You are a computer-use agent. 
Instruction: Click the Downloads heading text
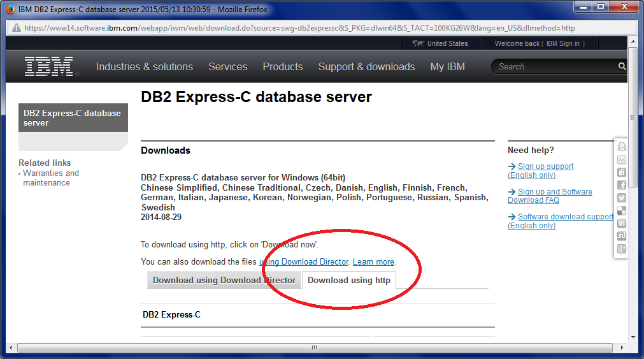pos(166,150)
